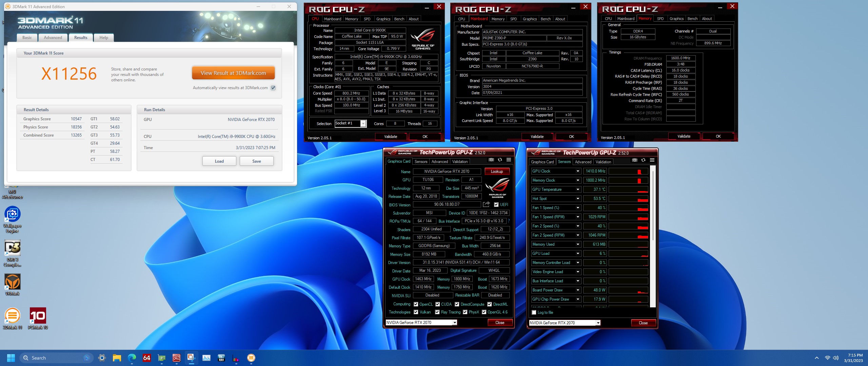Toggle Ray Tracing checkbox in GPU-Z
The image size is (868, 366).
pos(437,312)
